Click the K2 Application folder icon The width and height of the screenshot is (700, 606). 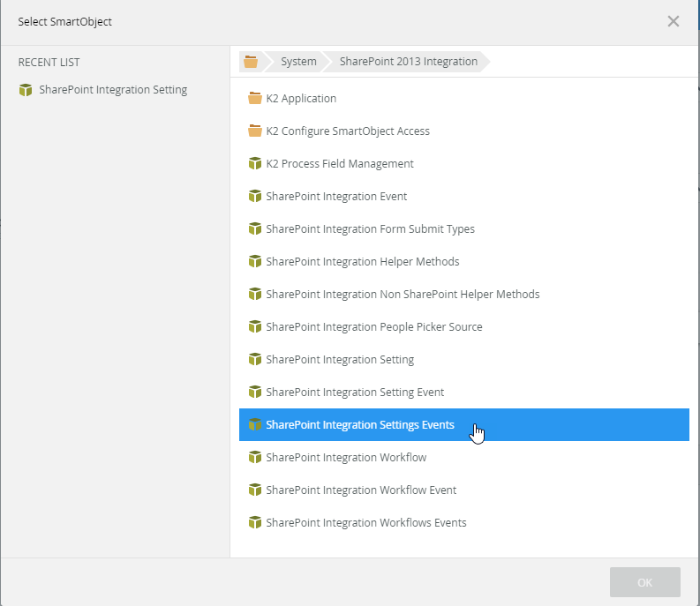[x=255, y=99]
